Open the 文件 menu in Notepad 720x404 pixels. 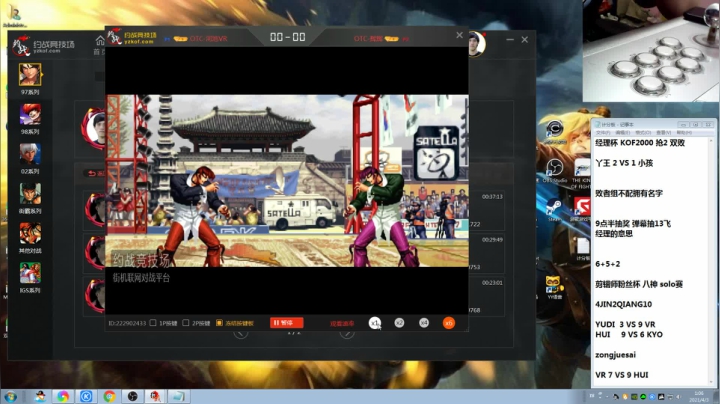point(602,133)
